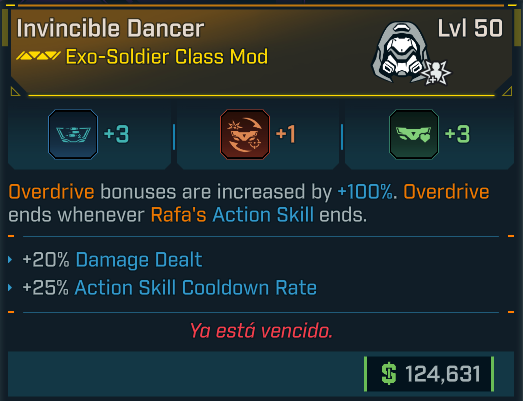Click the green dollar sign icon

coord(389,373)
